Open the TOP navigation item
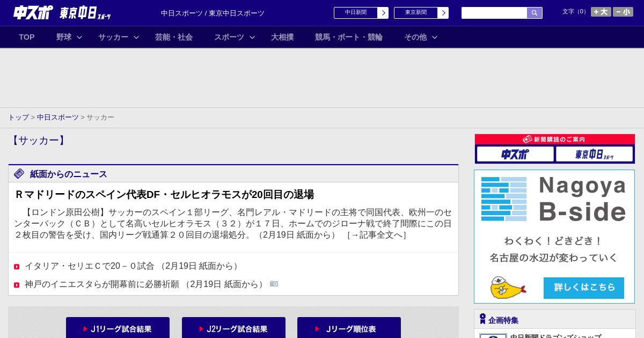Screen dimensions: 644x338 pyautogui.click(x=27, y=37)
